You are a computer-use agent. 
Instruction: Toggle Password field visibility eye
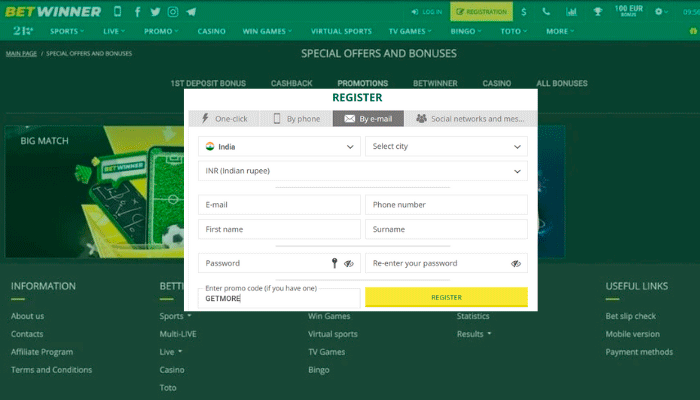point(349,263)
